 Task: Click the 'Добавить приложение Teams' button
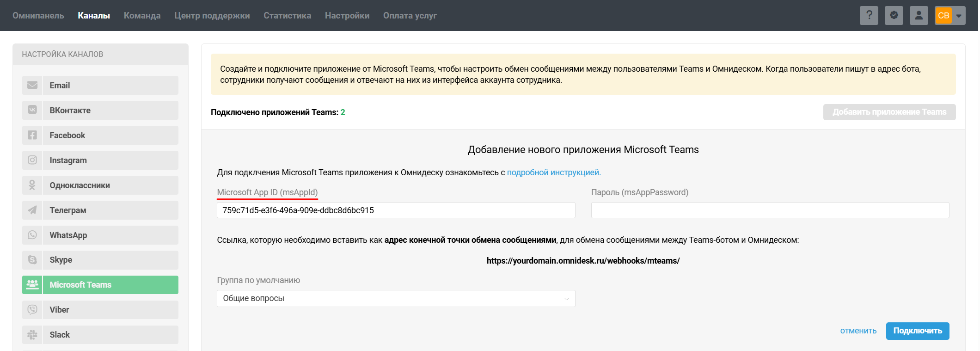click(889, 112)
